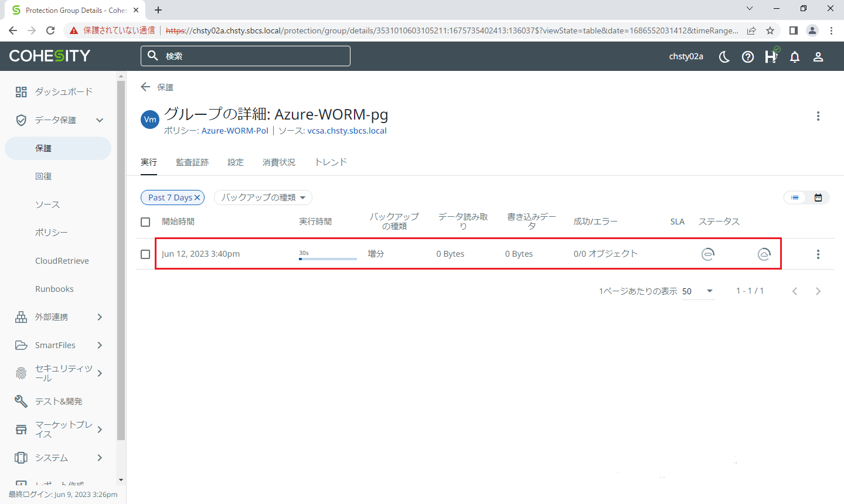Open rows per page dropdown showing 50

pyautogui.click(x=698, y=291)
